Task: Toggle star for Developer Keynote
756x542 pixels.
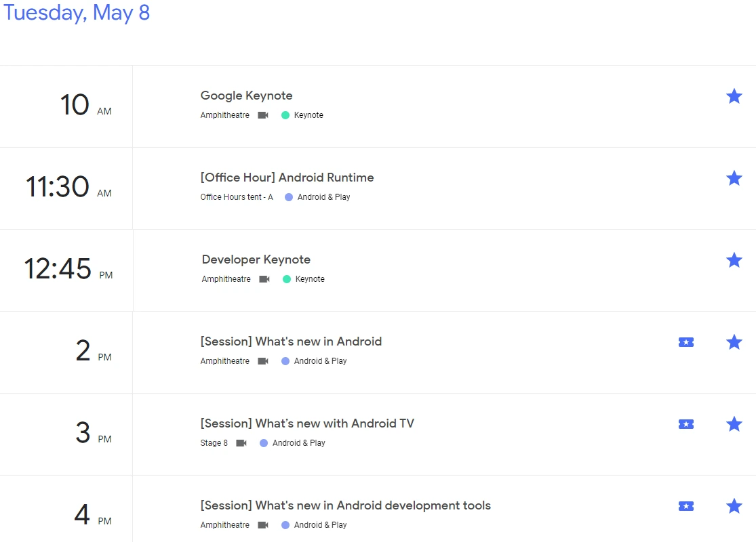Action: 734,260
